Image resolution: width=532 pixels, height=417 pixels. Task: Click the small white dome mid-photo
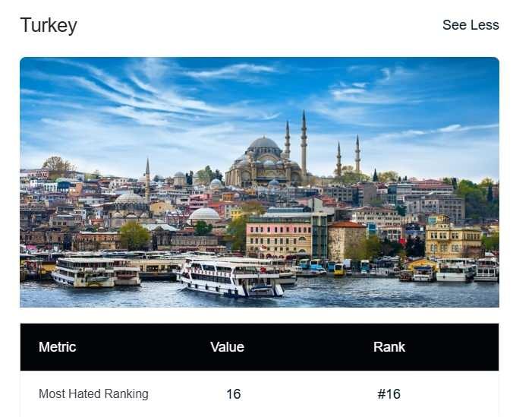pyautogui.click(x=204, y=214)
